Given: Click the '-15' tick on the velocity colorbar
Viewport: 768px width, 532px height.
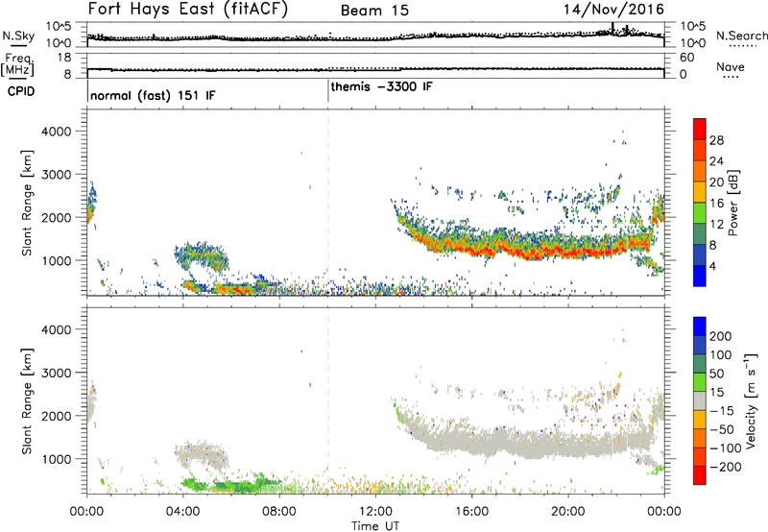Looking at the screenshot, I should (721, 411).
